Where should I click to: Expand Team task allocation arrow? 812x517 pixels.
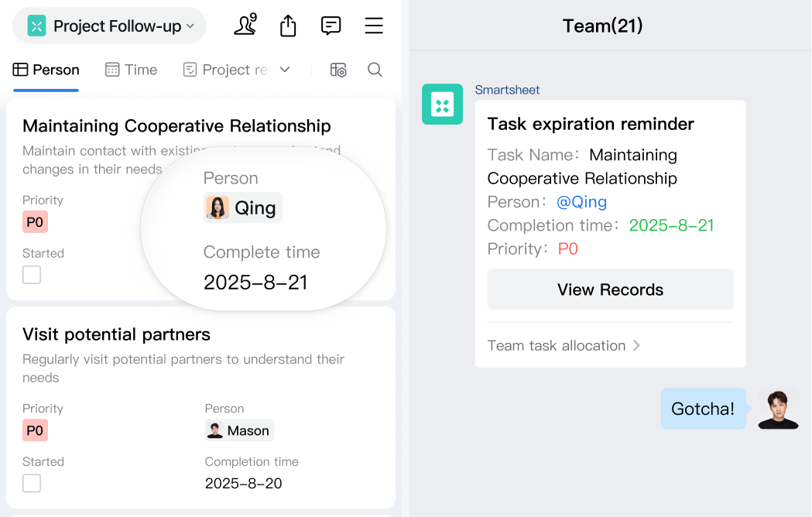(636, 345)
